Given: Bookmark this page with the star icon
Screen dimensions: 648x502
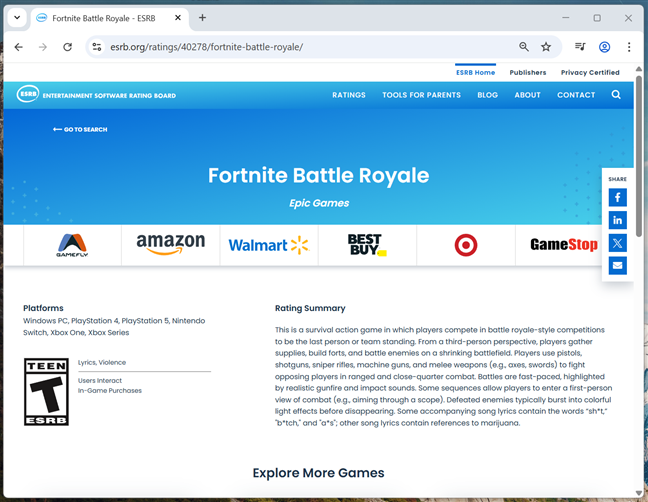Looking at the screenshot, I should click(546, 47).
